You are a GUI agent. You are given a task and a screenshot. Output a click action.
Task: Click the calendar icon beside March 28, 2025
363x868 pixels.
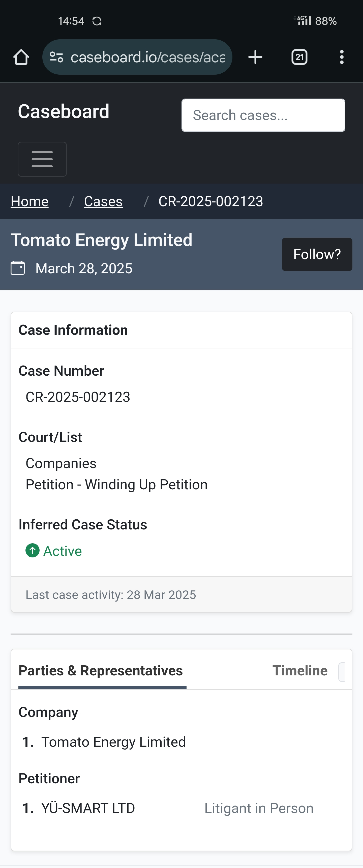coord(18,268)
